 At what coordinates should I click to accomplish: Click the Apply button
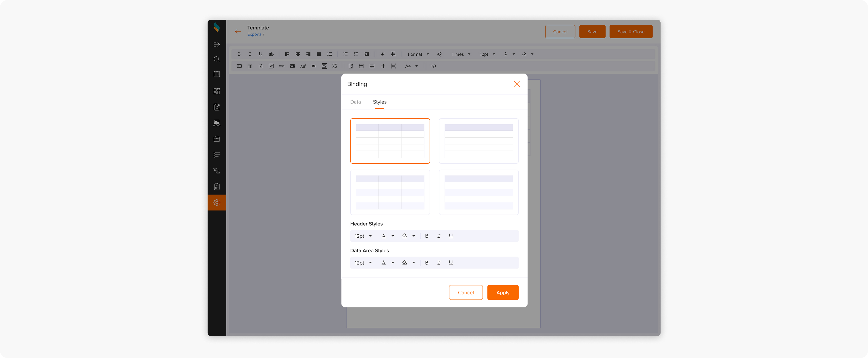503,292
